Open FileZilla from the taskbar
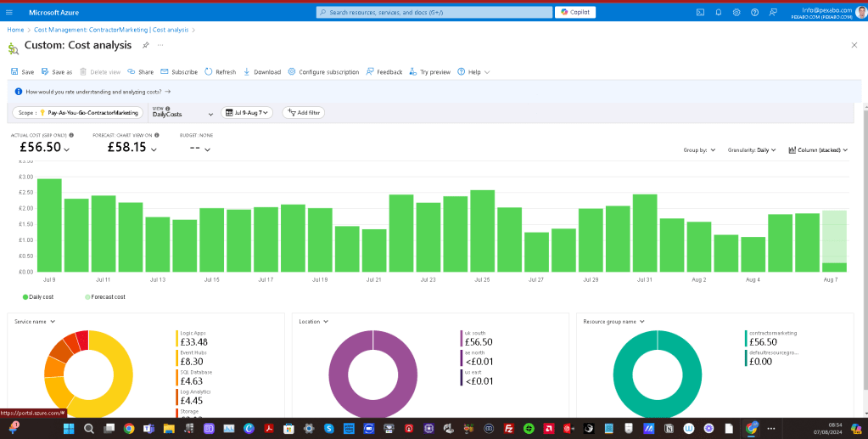The height and width of the screenshot is (439, 868). pos(509,429)
